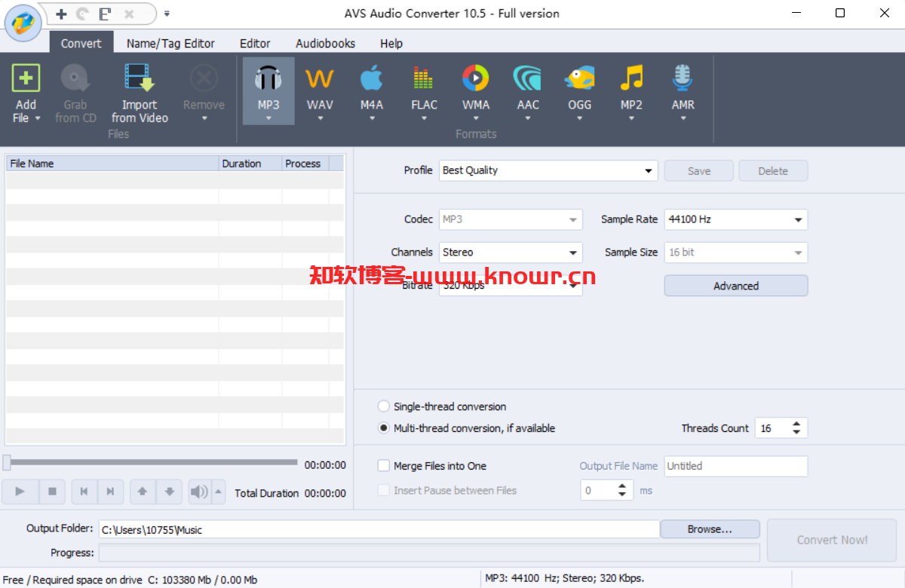This screenshot has height=588, width=905.
Task: Open the Audiobooks tab
Action: pos(325,43)
